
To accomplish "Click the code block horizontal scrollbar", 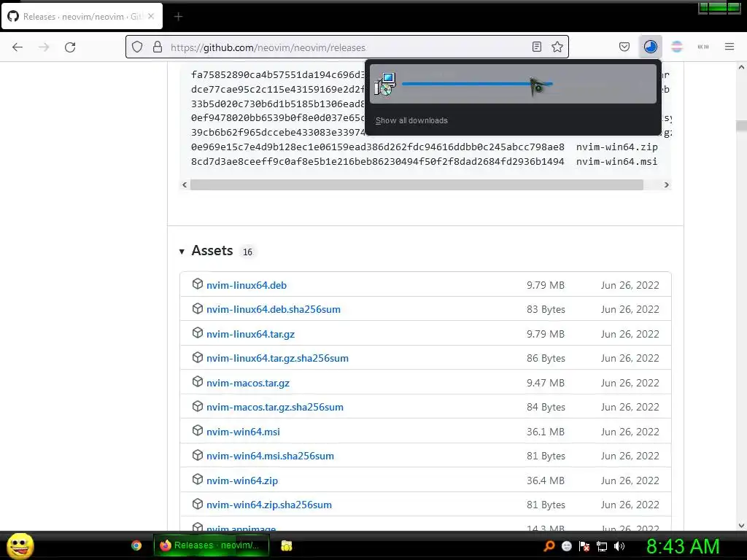I will (x=417, y=184).
